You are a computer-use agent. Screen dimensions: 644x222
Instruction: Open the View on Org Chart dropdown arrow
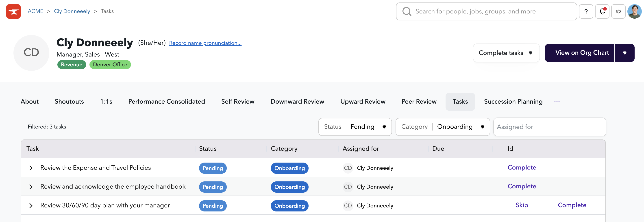(625, 53)
